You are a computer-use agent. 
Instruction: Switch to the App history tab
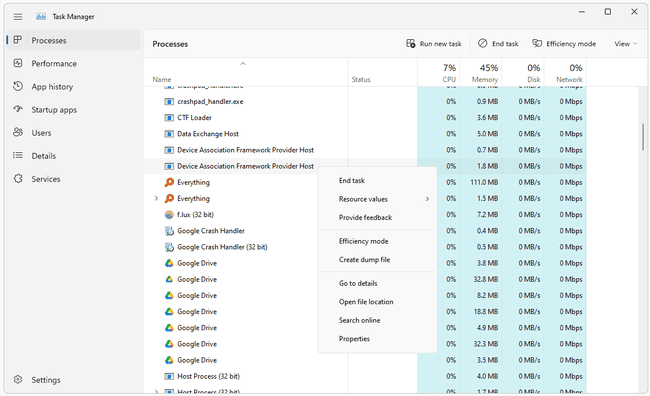(x=73, y=87)
